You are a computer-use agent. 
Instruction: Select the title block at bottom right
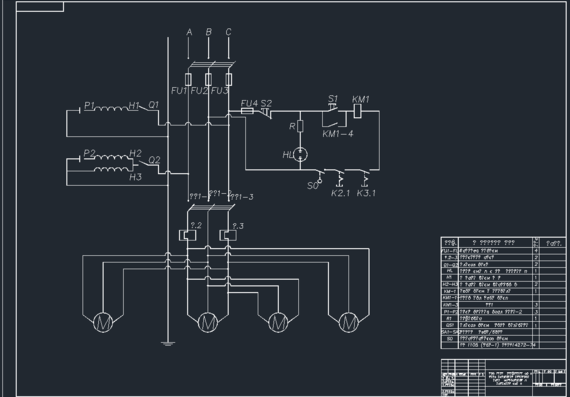(503, 378)
